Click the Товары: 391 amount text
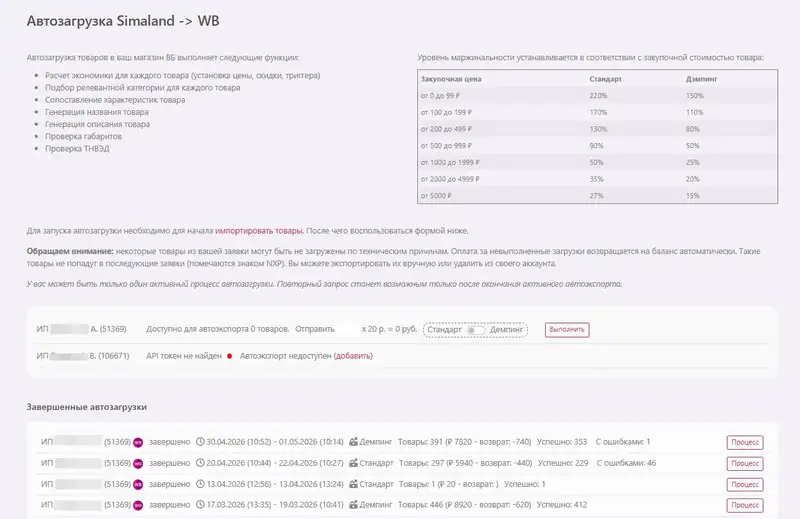 coord(464,441)
